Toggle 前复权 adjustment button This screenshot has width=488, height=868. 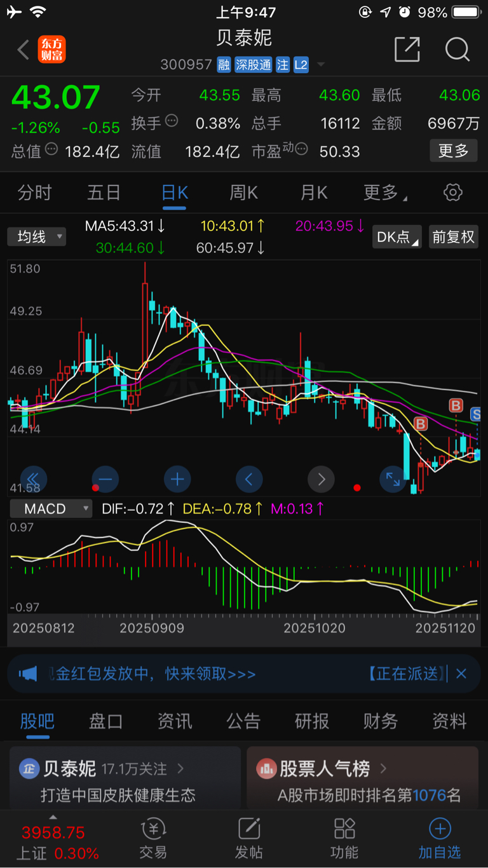click(x=454, y=237)
